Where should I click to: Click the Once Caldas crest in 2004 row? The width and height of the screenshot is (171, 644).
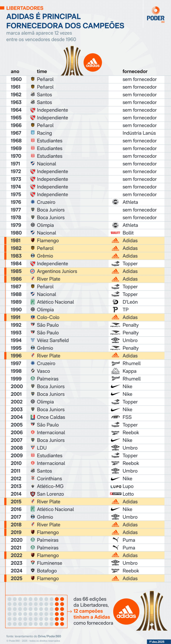[32, 417]
